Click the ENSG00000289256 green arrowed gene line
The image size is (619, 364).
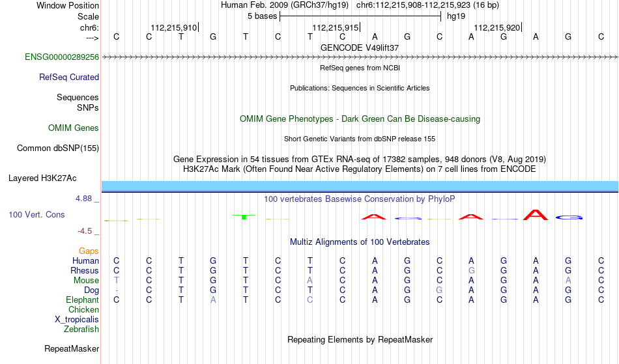click(x=360, y=57)
